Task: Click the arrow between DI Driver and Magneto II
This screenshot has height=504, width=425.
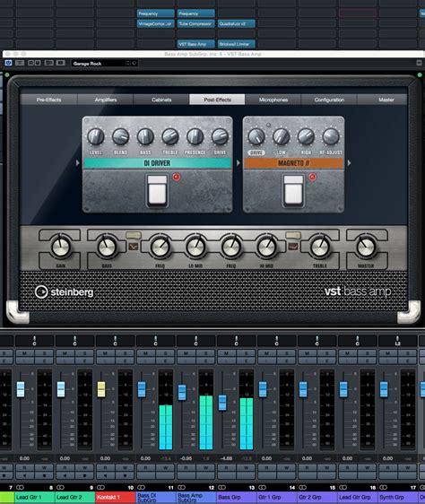Action: coord(238,163)
